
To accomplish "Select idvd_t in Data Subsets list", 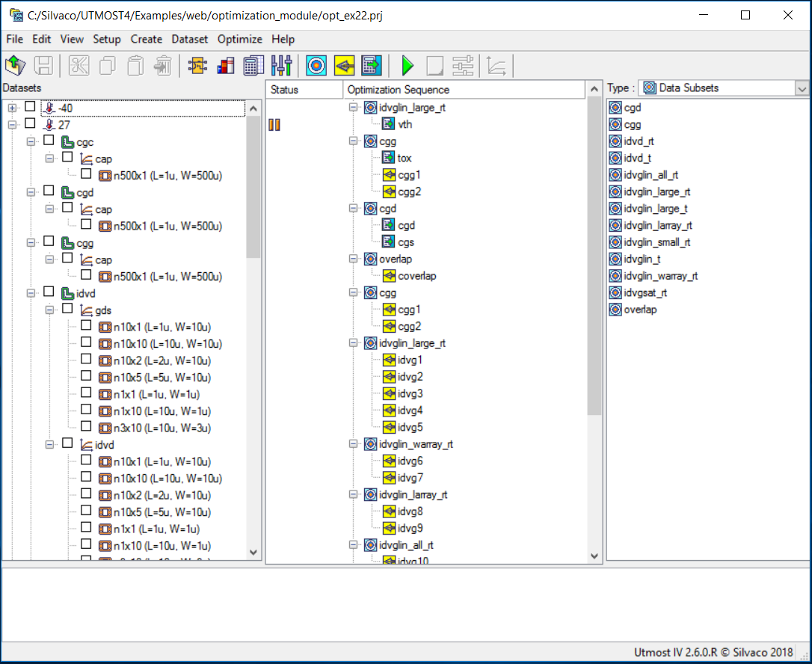I will [x=638, y=159].
